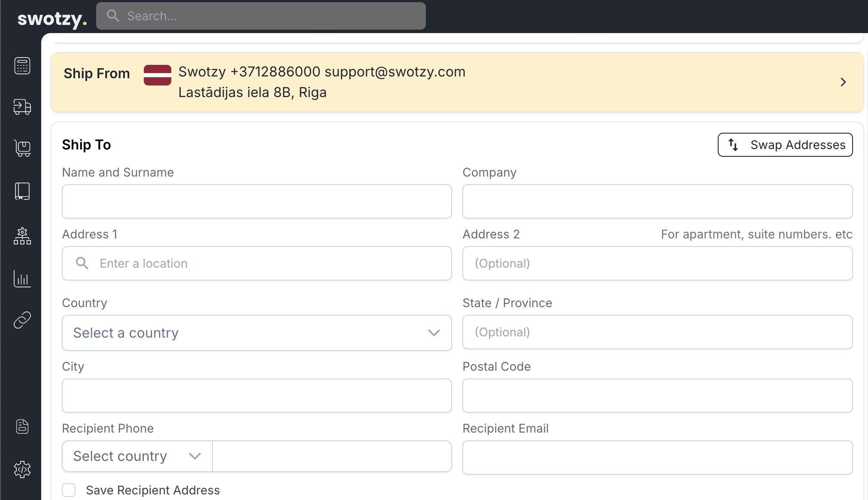Open the developer settings gear icon
This screenshot has height=500, width=868.
[22, 470]
